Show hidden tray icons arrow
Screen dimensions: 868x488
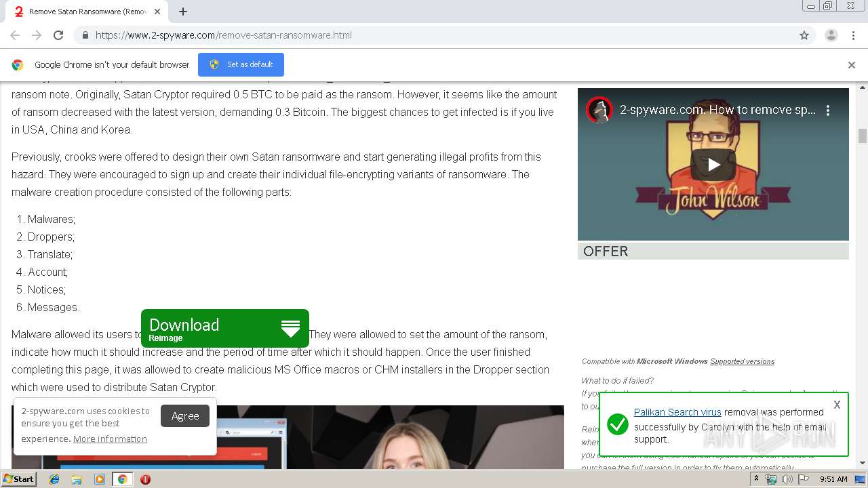pos(756,479)
